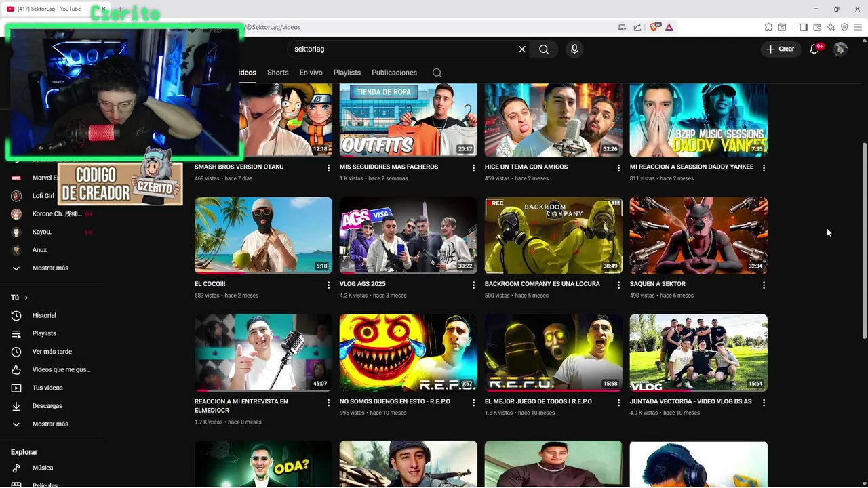The width and height of the screenshot is (868, 488).
Task: Click the address bar URL
Action: (x=273, y=27)
